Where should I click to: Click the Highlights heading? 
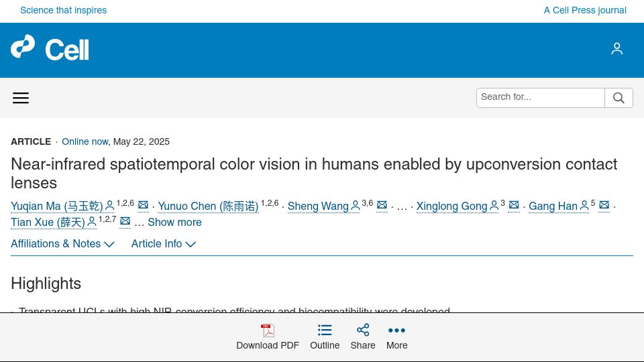(46, 284)
